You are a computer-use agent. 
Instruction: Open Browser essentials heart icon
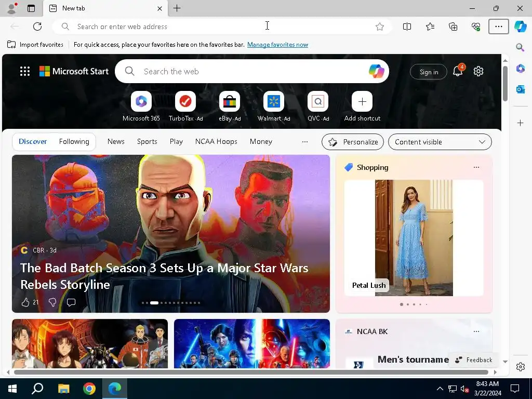click(476, 26)
